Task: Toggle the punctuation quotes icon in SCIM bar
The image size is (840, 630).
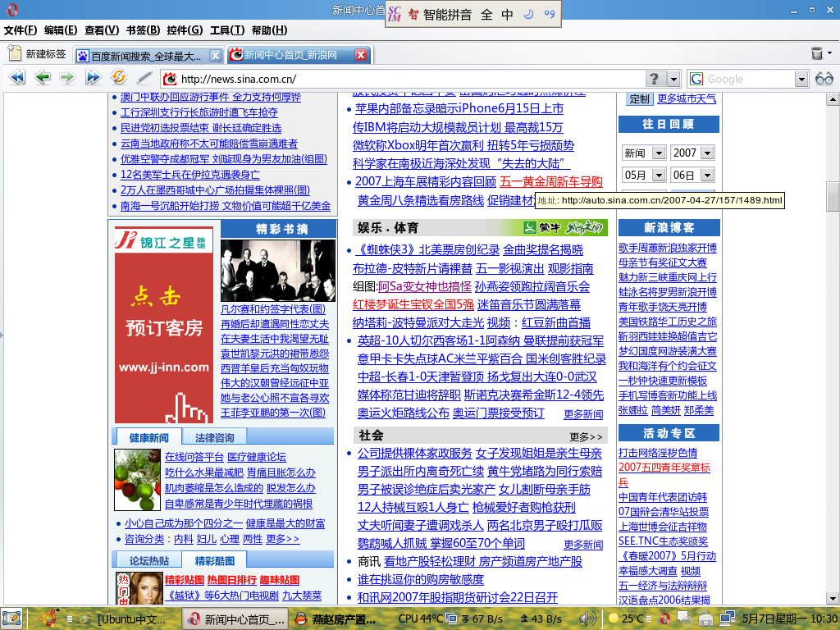Action: tap(550, 14)
